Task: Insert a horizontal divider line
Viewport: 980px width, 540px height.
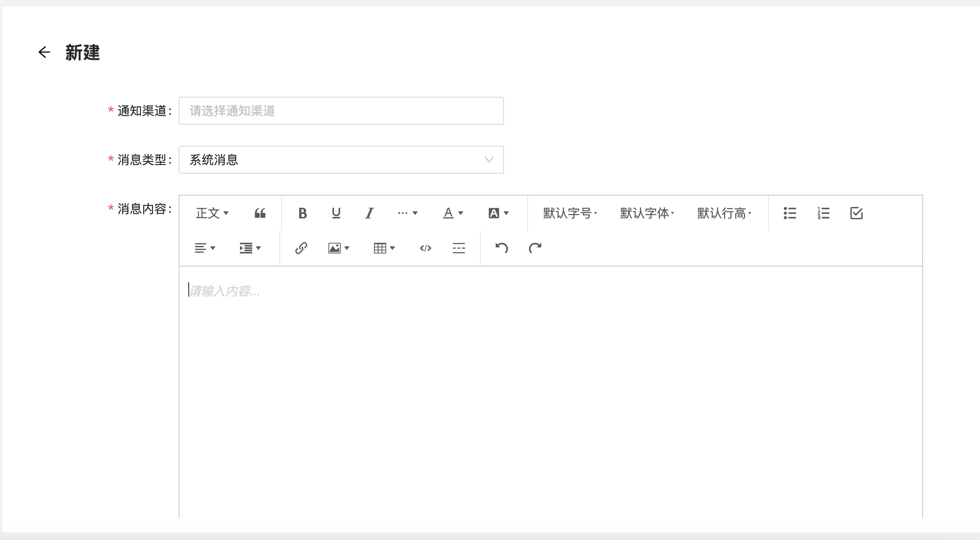Action: pos(459,248)
